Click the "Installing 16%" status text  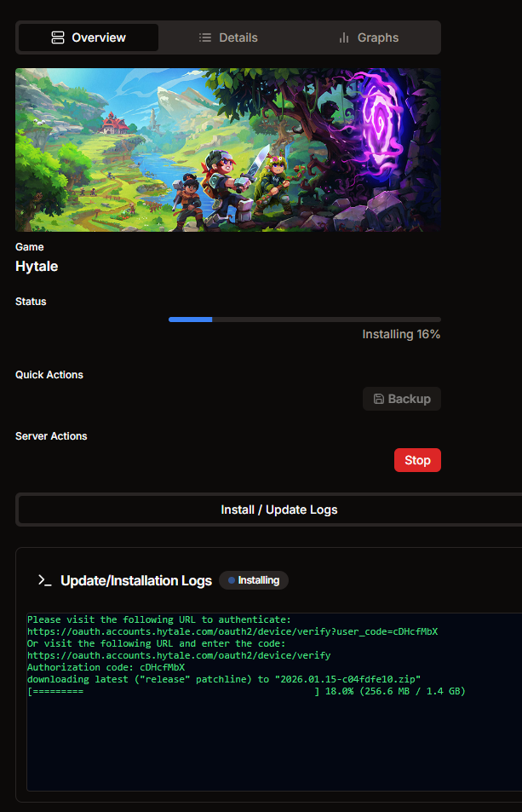(x=401, y=334)
